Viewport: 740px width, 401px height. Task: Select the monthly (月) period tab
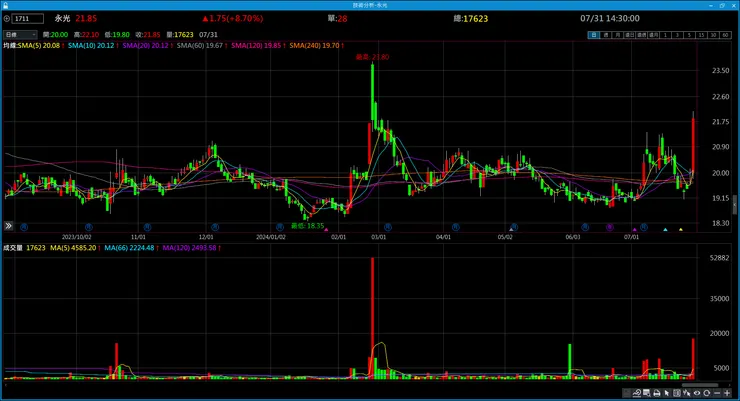pos(618,35)
